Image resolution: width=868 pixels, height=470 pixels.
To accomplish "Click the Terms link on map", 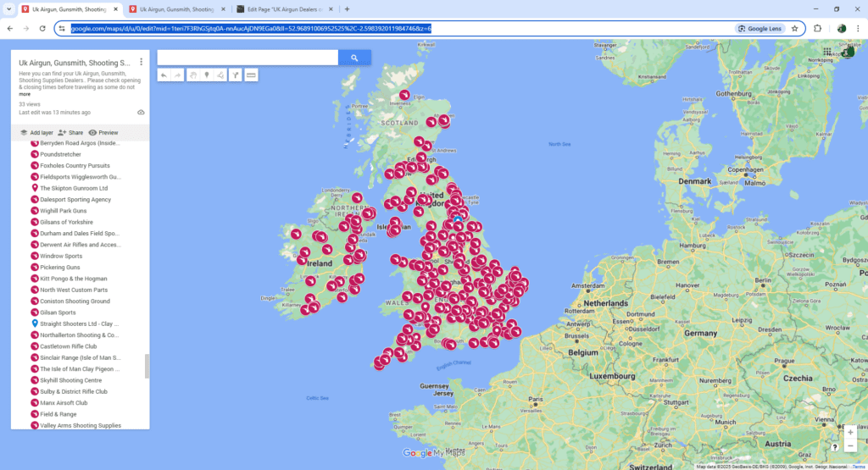I will pos(858,467).
